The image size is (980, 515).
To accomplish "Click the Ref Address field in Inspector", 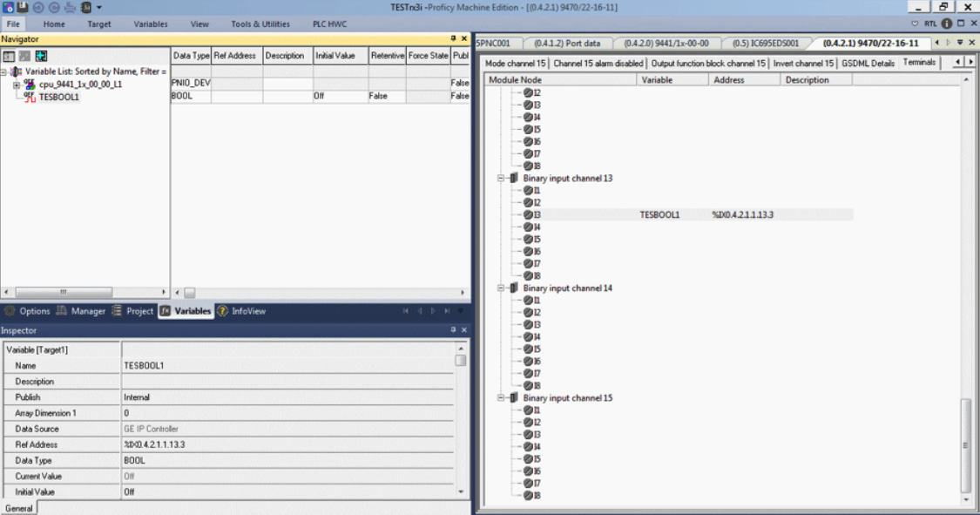I will (x=287, y=445).
